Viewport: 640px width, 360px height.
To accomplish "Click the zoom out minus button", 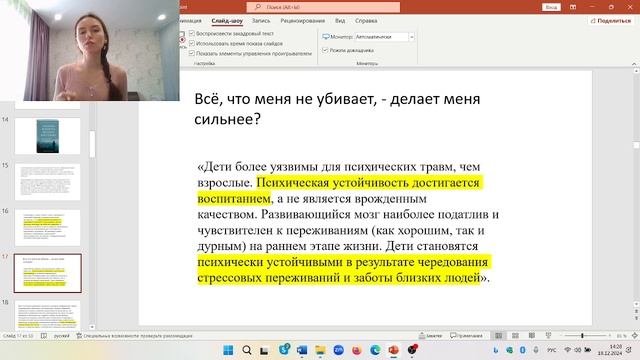I will 561,336.
